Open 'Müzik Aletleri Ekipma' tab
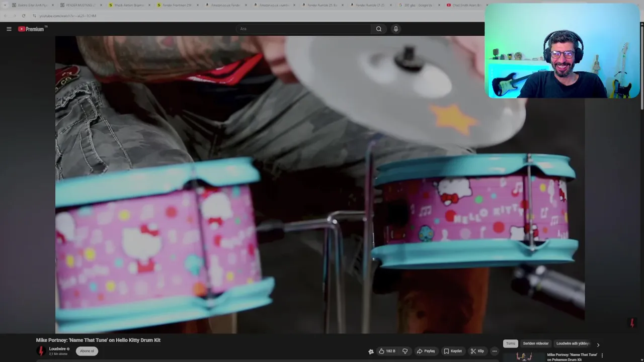Screen dimensions: 644x362 pyautogui.click(x=128, y=5)
